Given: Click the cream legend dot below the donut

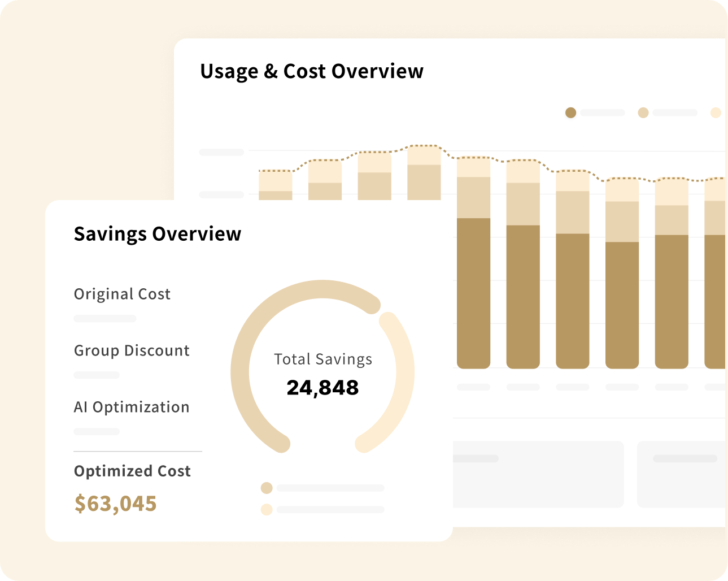Looking at the screenshot, I should point(267,510).
